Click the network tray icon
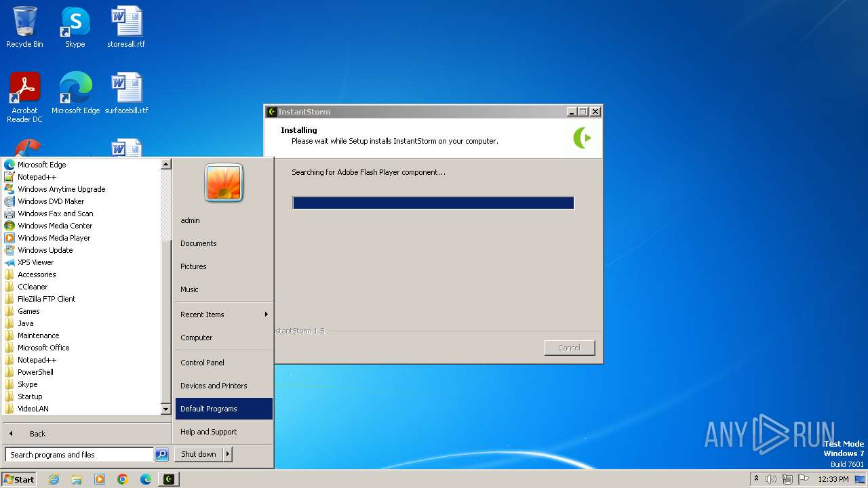This screenshot has height=488, width=868. pos(787,479)
